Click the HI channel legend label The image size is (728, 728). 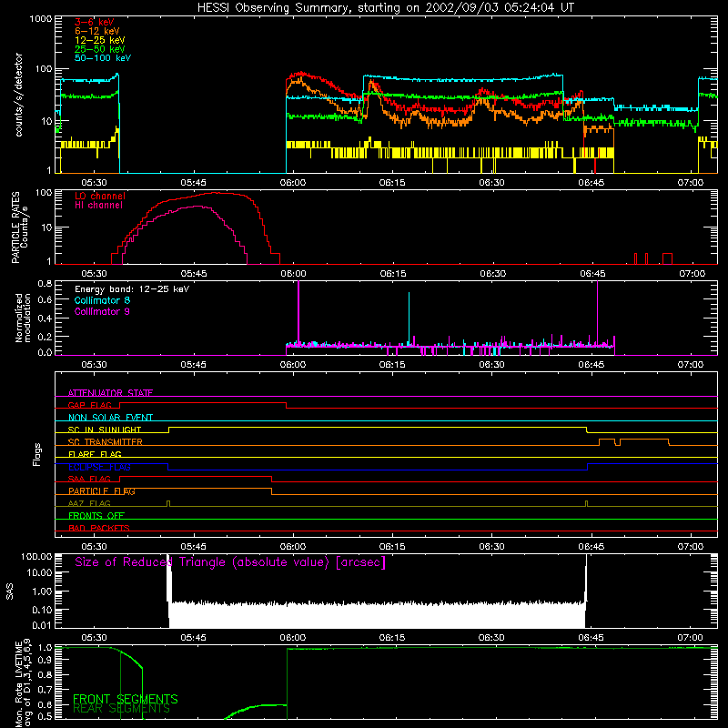pos(99,205)
